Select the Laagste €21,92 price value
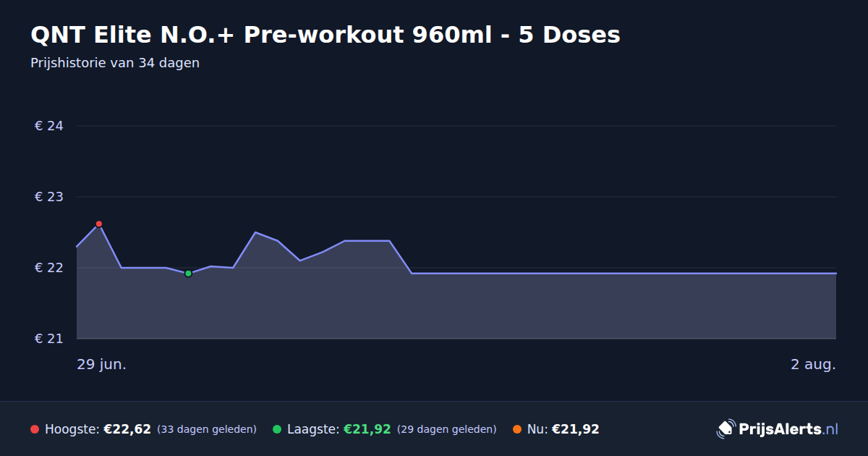This screenshot has width=868, height=456. [367, 429]
